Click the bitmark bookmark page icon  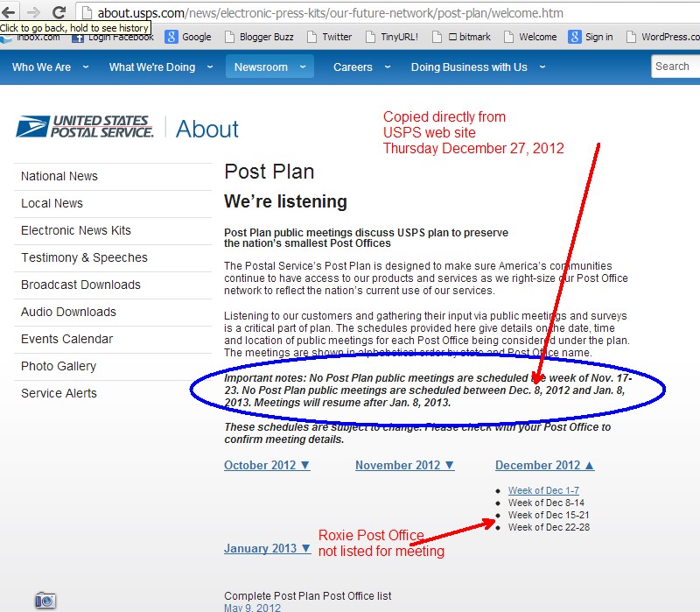point(437,37)
